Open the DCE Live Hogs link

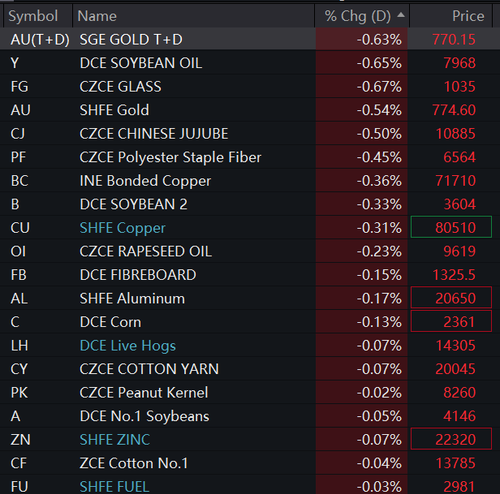(x=128, y=346)
